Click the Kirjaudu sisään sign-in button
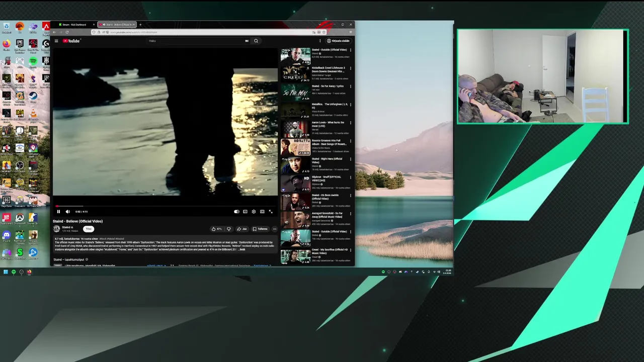 click(338, 41)
